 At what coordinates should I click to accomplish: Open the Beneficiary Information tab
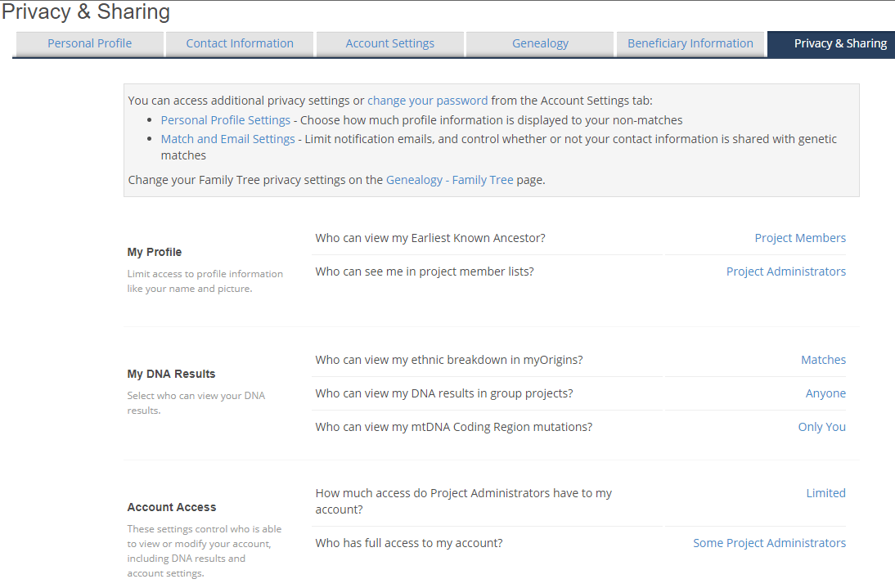tap(690, 43)
